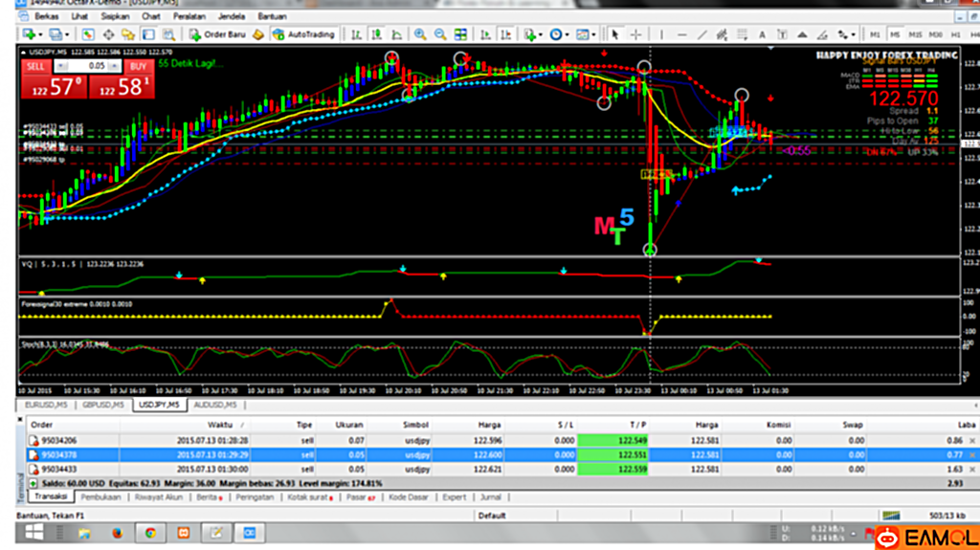Select the horizontal line drawing tool

click(x=681, y=34)
